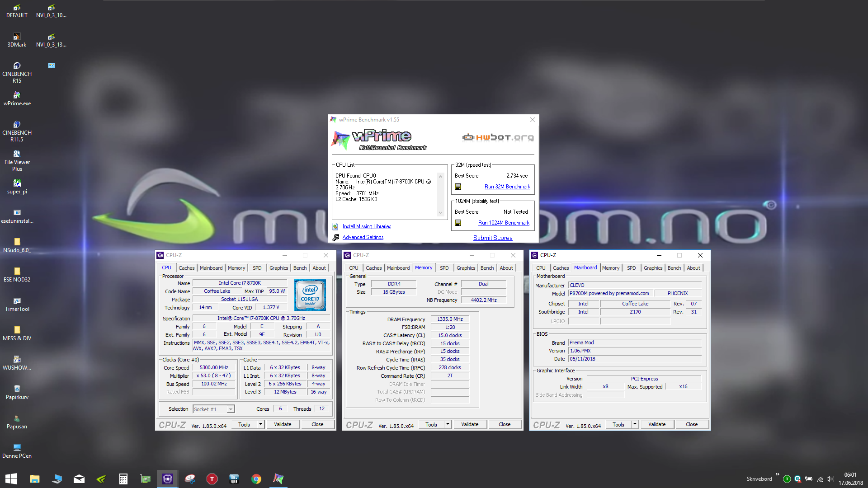Show hidden taskbar toolbar items chevron
This screenshot has height=488, width=868.
(777, 474)
